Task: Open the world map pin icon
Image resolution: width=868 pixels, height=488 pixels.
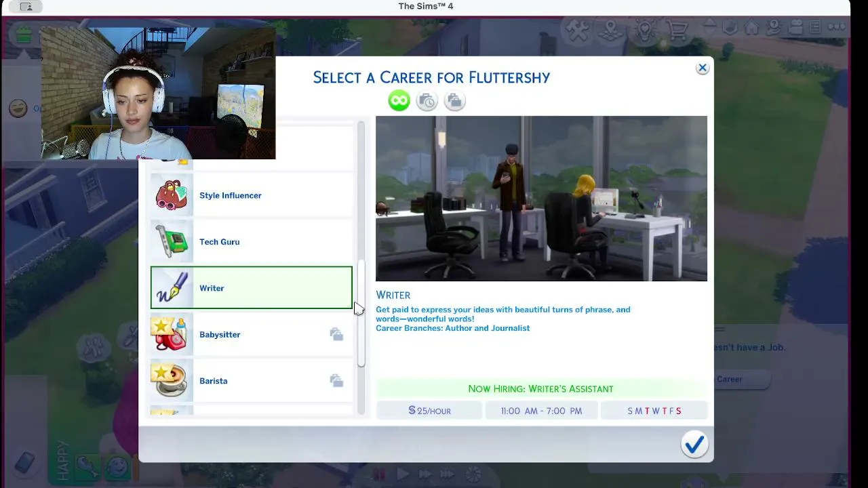Action: point(611,30)
